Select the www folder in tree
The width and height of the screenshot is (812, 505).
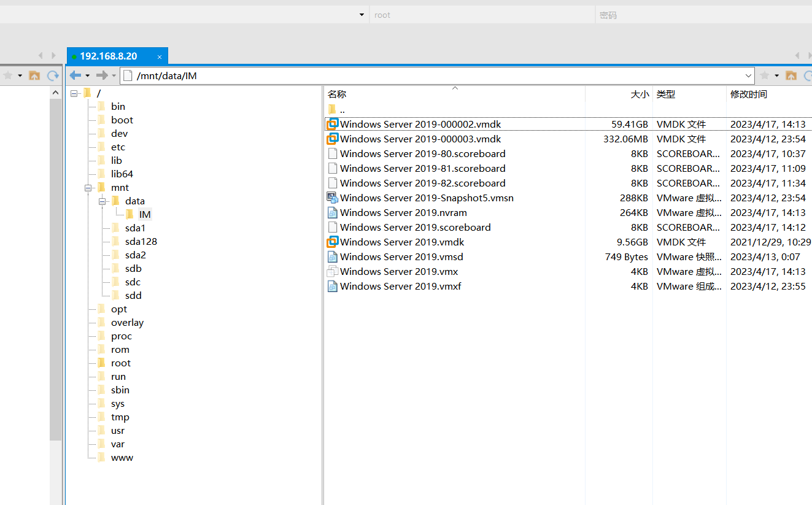[122, 458]
